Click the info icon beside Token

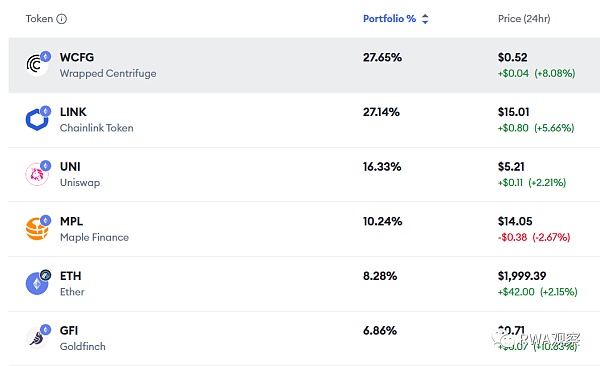tap(62, 19)
